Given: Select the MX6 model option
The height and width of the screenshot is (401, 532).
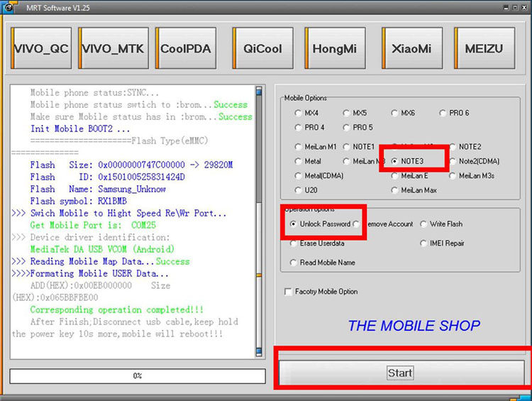Looking at the screenshot, I should [403, 113].
